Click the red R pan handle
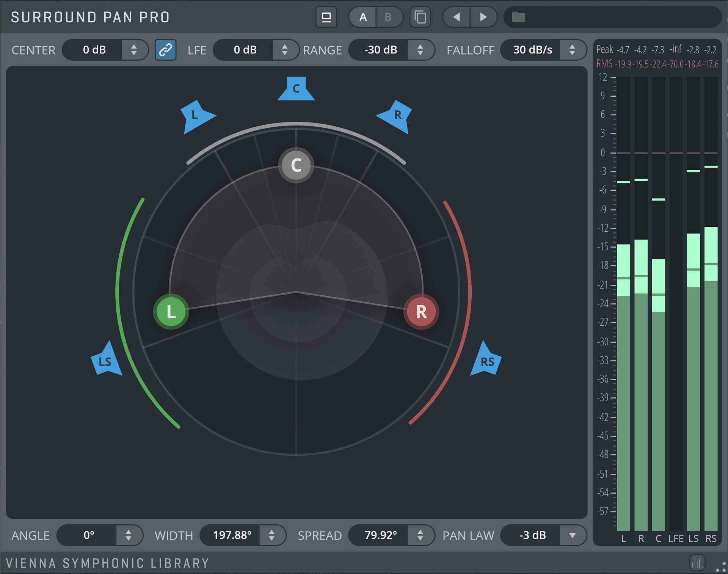The image size is (728, 574). pyautogui.click(x=421, y=312)
